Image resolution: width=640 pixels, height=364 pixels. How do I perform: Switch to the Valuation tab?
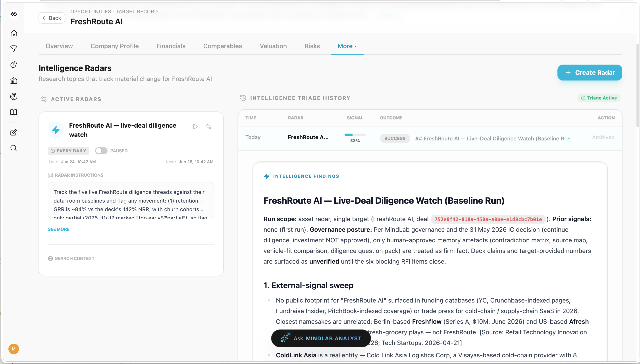tap(273, 46)
